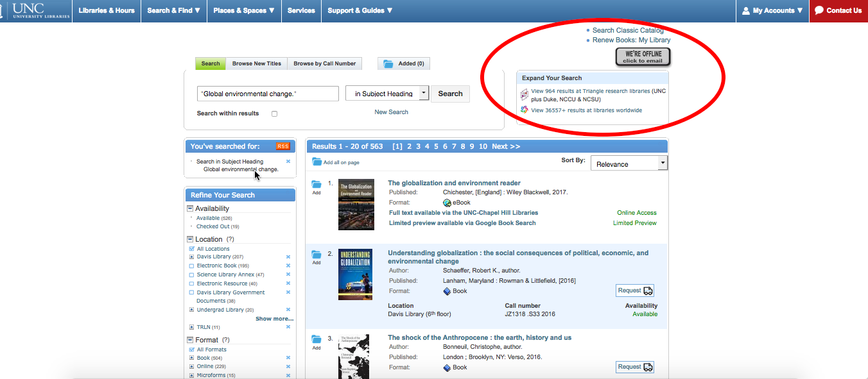The width and height of the screenshot is (868, 379).
Task: Exclude Davis Library Government Documents via X
Action: tap(288, 292)
